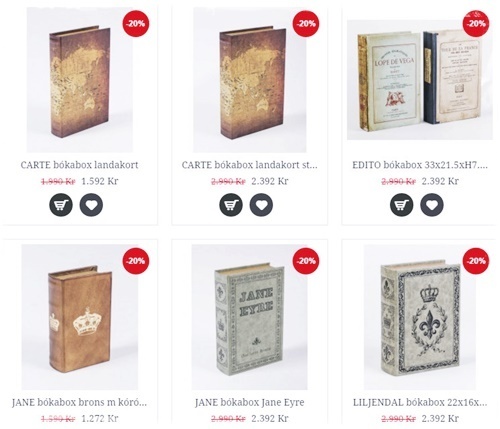Click -20% badge on LILJENDAL bókabox

pyautogui.click(x=476, y=261)
